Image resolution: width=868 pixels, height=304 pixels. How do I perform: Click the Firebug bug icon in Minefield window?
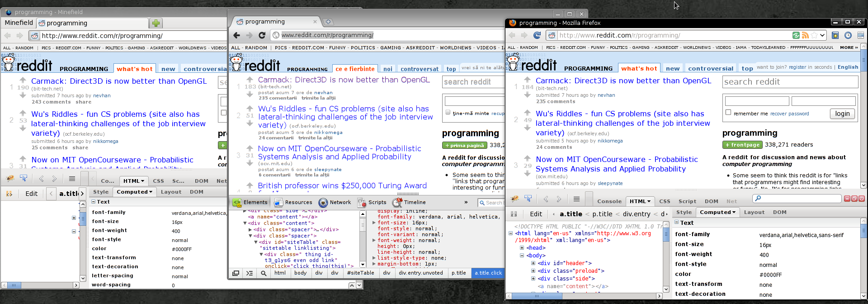(x=9, y=179)
